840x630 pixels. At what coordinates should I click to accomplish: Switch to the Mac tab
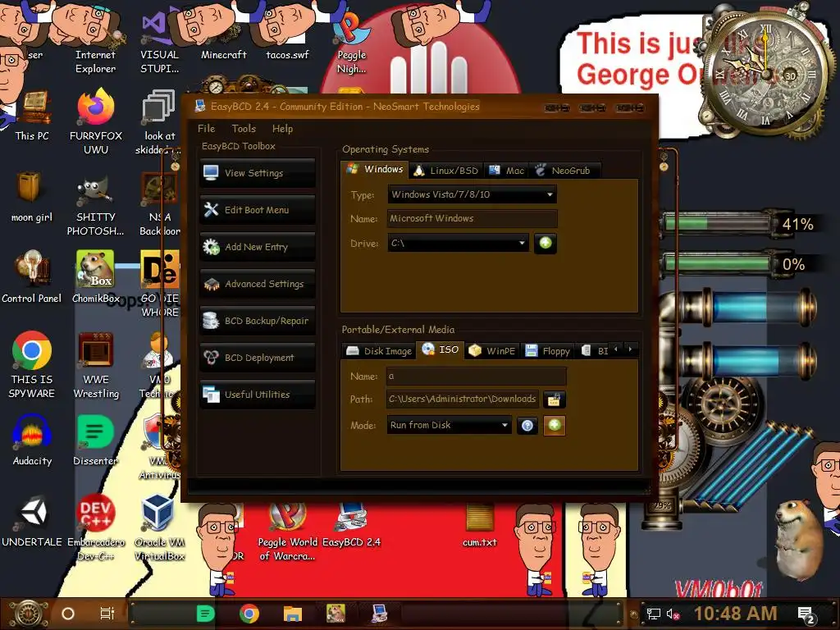(x=506, y=171)
